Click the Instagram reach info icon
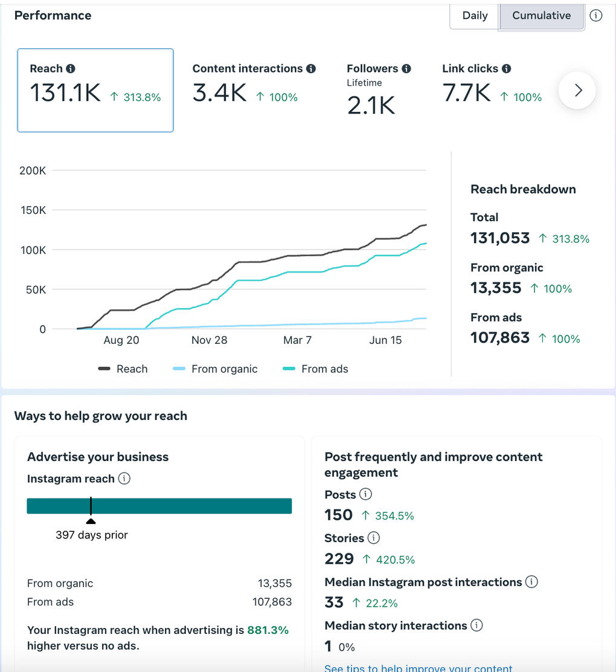The height and width of the screenshot is (672, 616). (x=124, y=479)
